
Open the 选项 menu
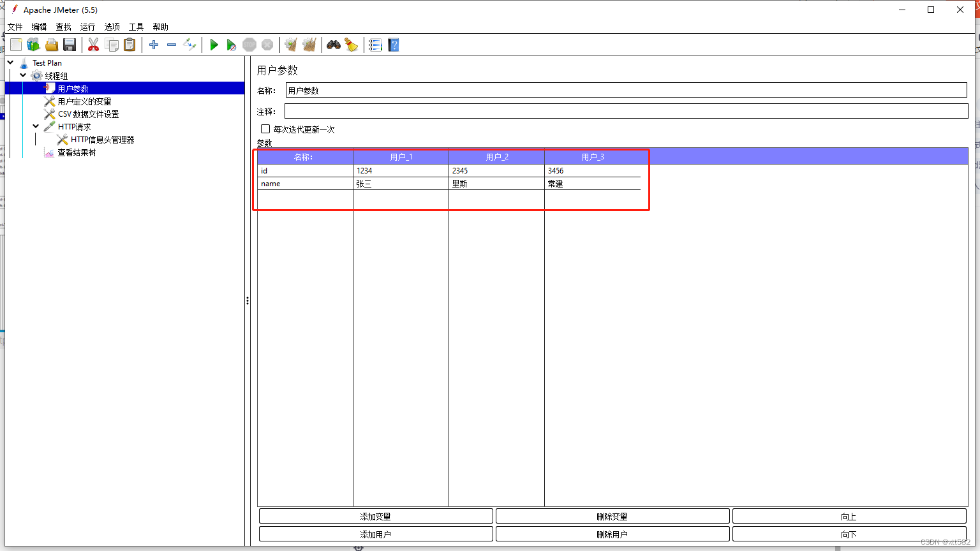point(112,27)
